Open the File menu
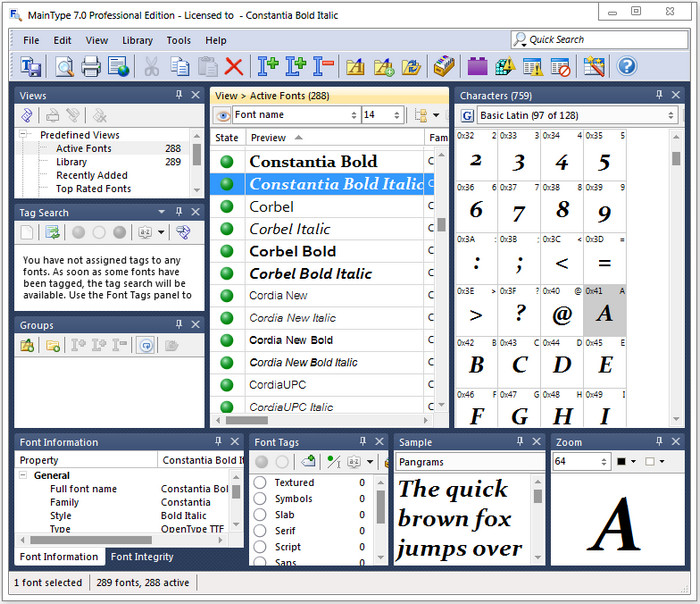The width and height of the screenshot is (700, 604). coord(31,40)
